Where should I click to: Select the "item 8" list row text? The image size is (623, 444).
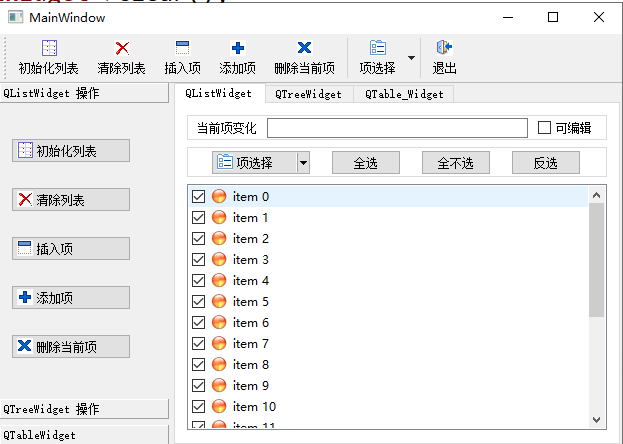point(251,365)
